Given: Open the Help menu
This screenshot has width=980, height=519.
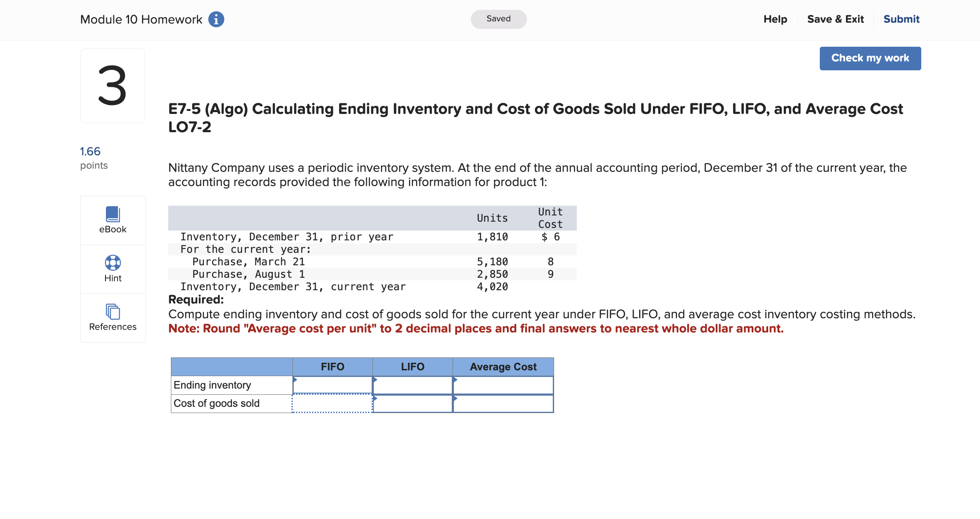Looking at the screenshot, I should point(775,19).
